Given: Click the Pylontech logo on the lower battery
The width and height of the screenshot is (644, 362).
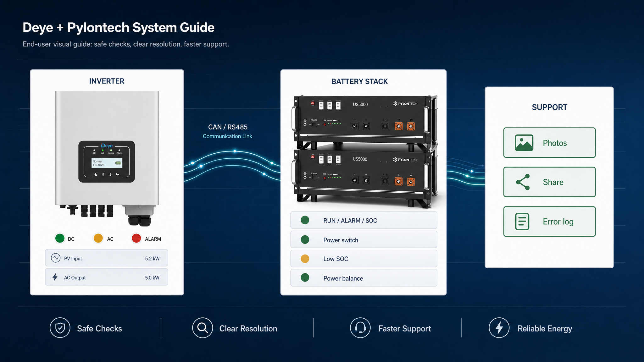Looking at the screenshot, I should tap(405, 160).
